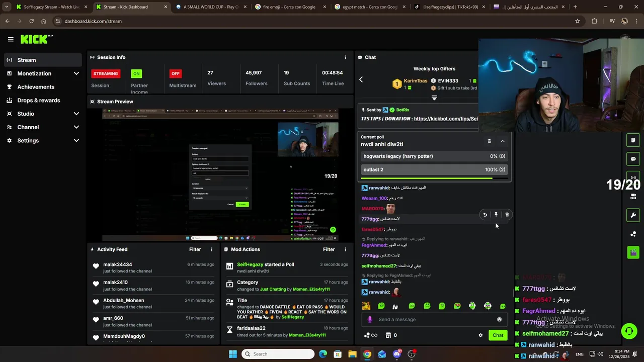Click the purple microphone icon in chat input

[x=370, y=319]
